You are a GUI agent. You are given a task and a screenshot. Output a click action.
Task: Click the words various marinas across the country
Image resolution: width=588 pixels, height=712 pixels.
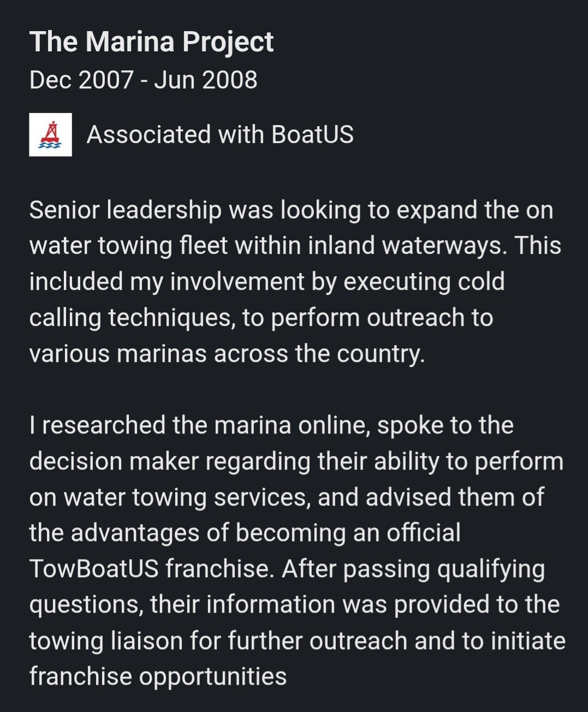pyautogui.click(x=227, y=354)
